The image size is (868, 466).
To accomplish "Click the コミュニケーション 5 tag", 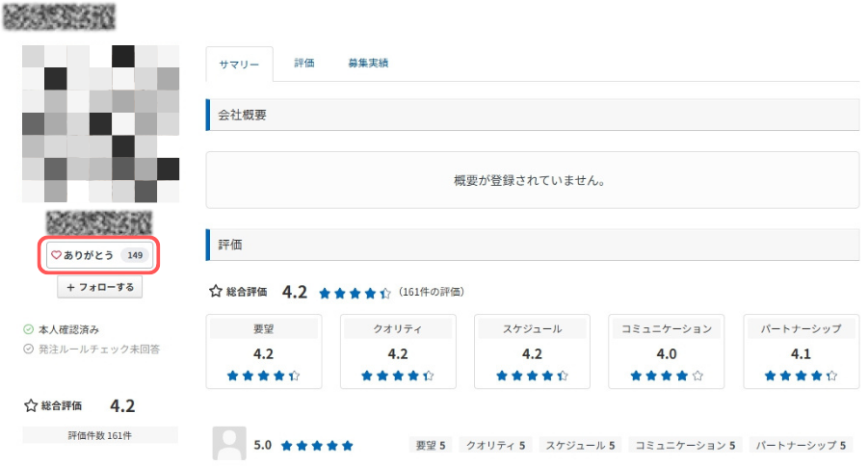I will (x=685, y=445).
